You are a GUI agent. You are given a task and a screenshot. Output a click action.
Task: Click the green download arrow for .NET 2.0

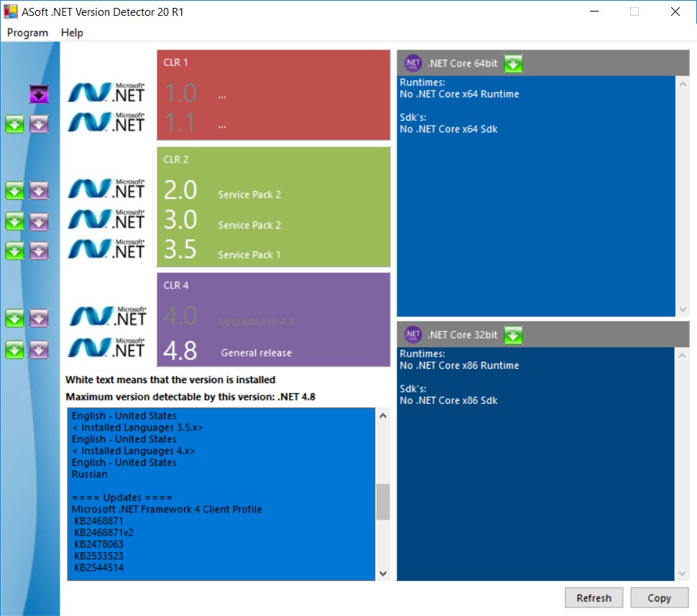coord(14,190)
